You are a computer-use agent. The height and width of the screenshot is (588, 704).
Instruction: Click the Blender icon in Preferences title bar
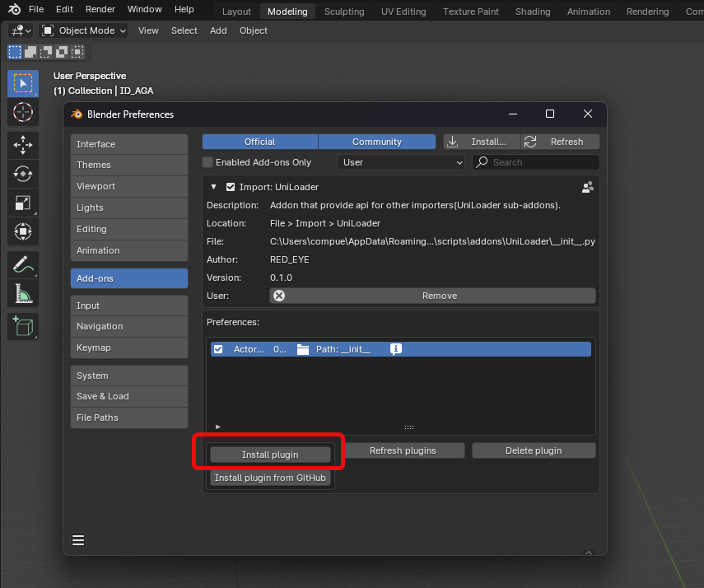(x=77, y=114)
